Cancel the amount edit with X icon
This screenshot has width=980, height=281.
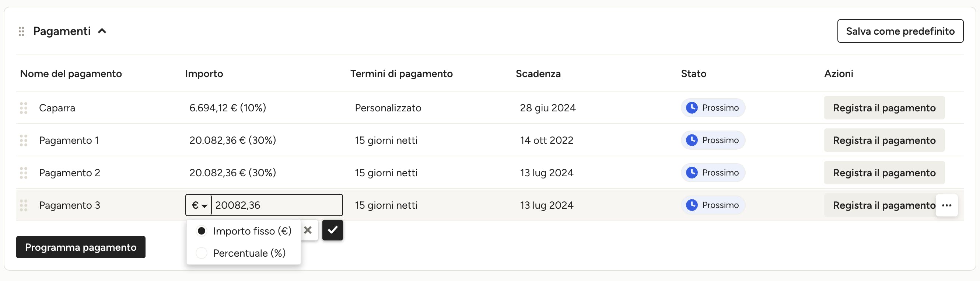pyautogui.click(x=308, y=230)
